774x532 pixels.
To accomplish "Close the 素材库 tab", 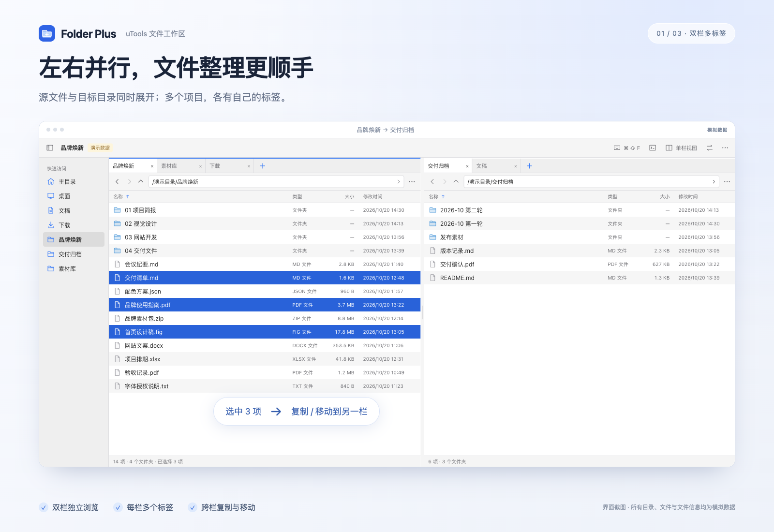I will coord(200,166).
